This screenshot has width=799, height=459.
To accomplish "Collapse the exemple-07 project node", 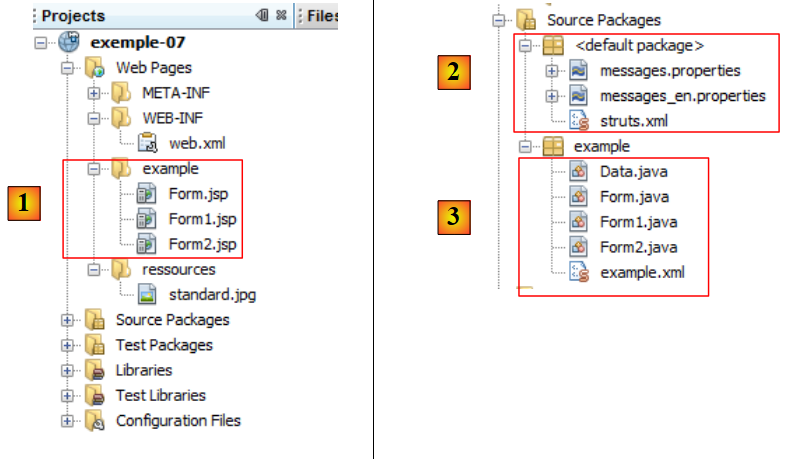I will [x=41, y=43].
